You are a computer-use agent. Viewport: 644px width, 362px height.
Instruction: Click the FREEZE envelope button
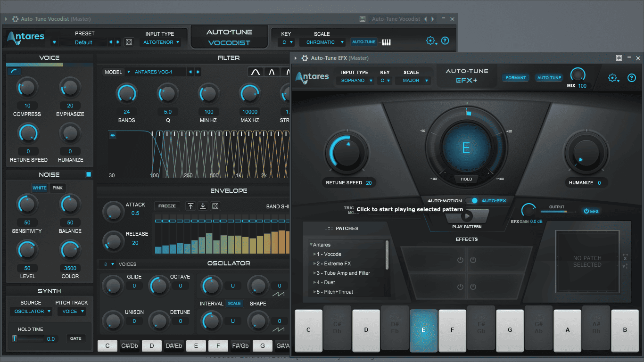coord(167,206)
